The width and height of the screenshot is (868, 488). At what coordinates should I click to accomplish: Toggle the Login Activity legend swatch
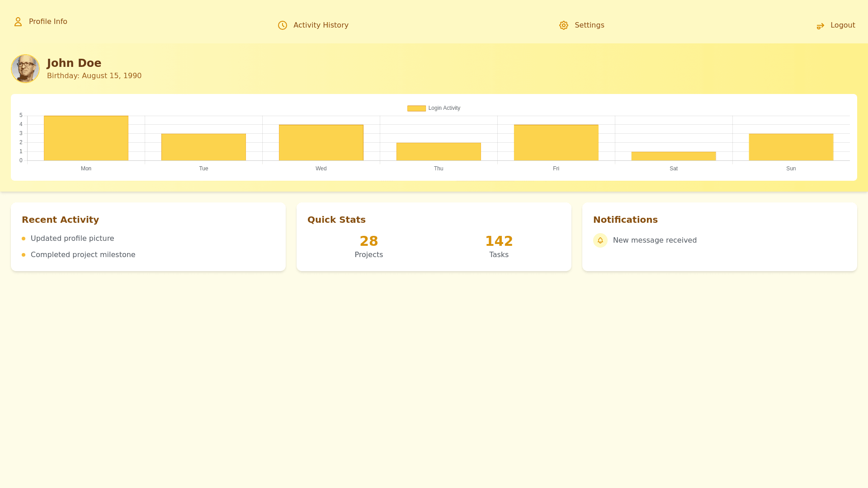tap(416, 108)
